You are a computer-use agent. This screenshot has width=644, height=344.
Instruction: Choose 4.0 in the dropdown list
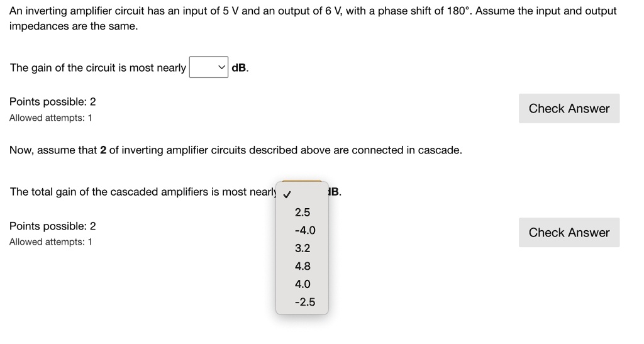click(x=303, y=284)
